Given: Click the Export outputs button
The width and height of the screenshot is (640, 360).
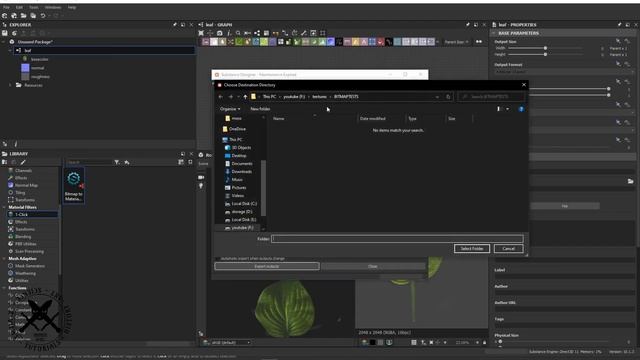Looking at the screenshot, I should [267, 266].
